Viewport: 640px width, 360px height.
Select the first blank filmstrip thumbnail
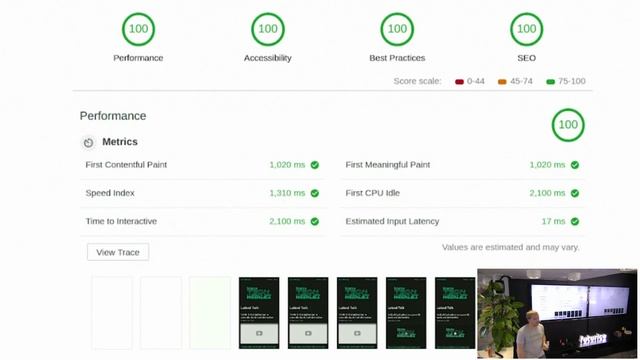click(112, 313)
